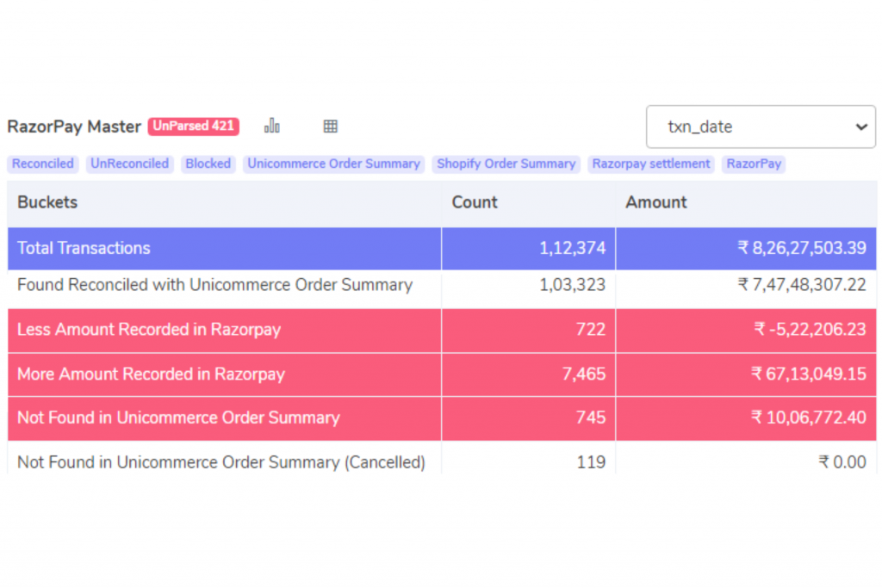Open the txn_date dropdown
The image size is (882, 588).
point(761,127)
